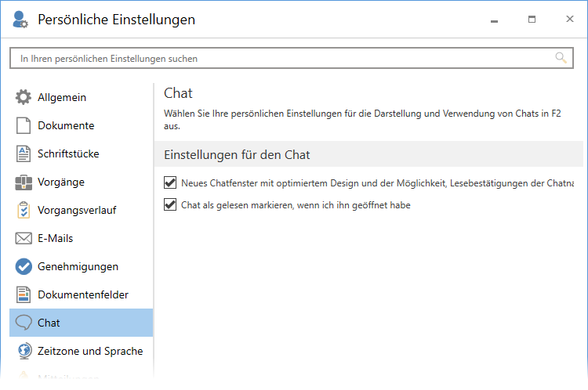Open the Allgemein settings category

coord(81,97)
